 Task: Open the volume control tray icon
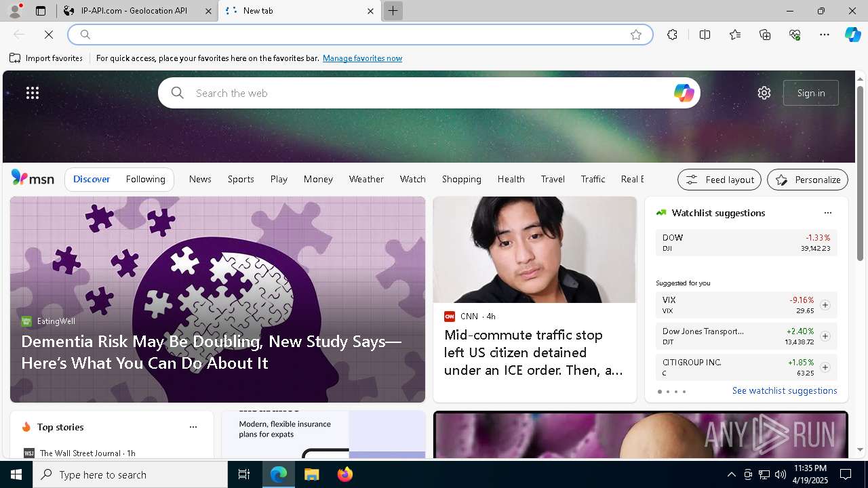pos(780,474)
